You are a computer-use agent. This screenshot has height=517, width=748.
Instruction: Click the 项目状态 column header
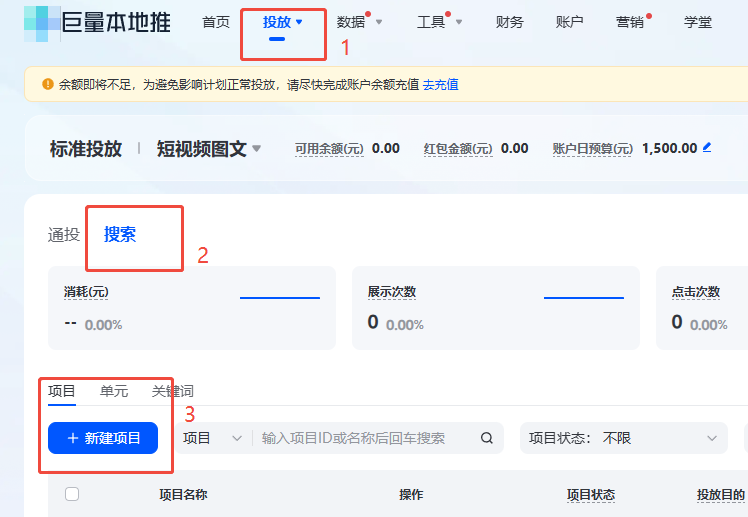pyautogui.click(x=591, y=495)
